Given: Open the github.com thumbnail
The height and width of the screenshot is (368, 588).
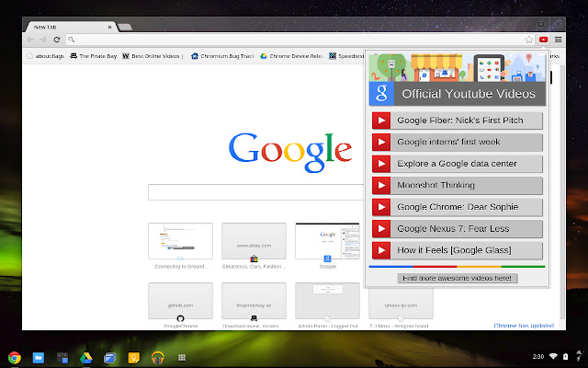Looking at the screenshot, I should click(x=180, y=301).
